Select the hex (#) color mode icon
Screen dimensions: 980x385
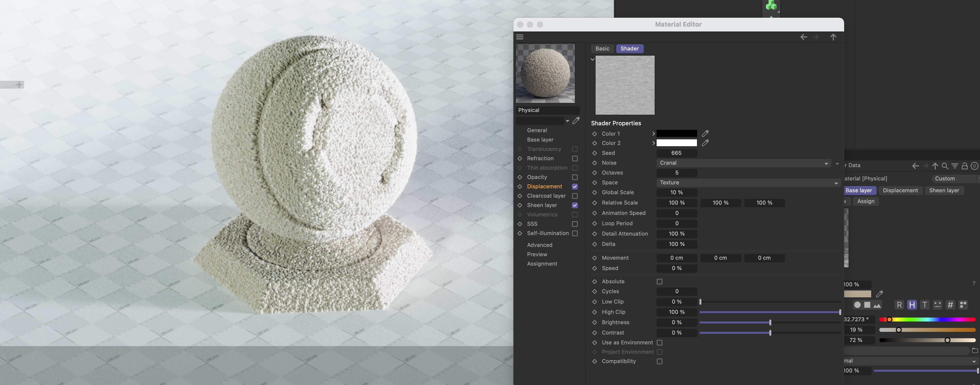[950, 305]
